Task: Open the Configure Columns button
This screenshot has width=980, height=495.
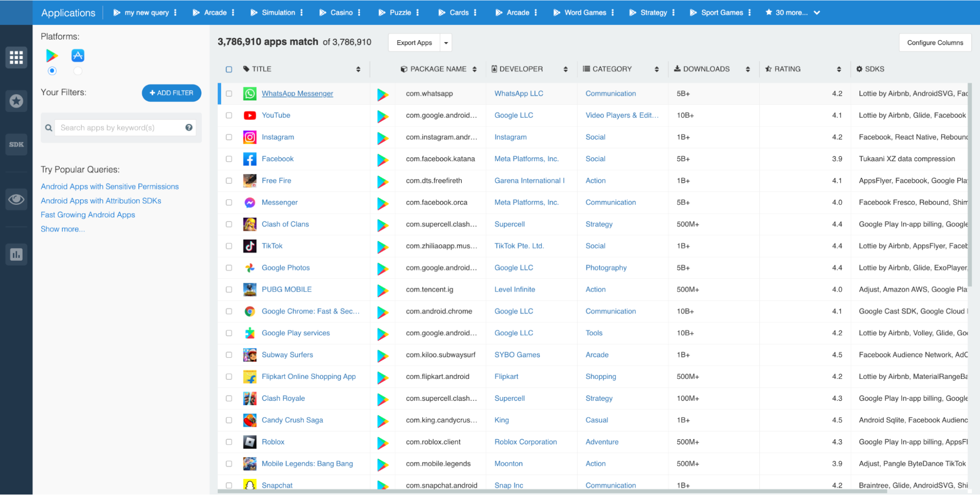Action: tap(935, 43)
